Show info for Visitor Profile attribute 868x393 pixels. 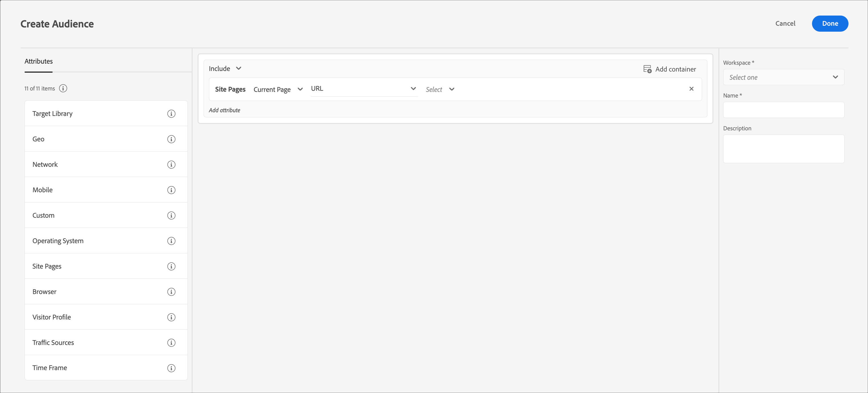[171, 317]
